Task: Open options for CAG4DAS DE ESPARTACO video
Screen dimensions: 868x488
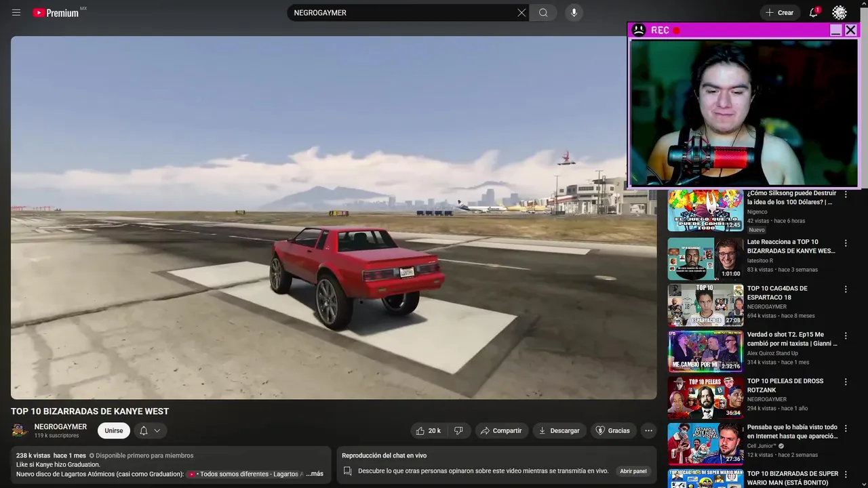Action: point(846,289)
